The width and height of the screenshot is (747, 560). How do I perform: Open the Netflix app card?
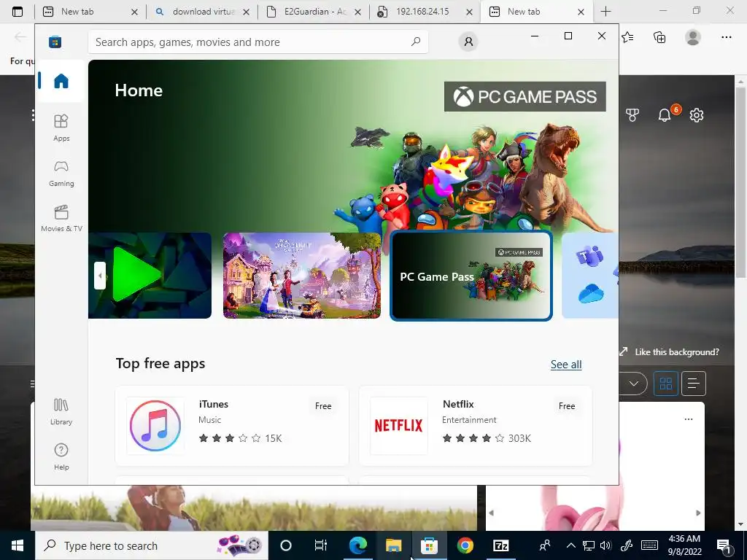click(x=476, y=426)
